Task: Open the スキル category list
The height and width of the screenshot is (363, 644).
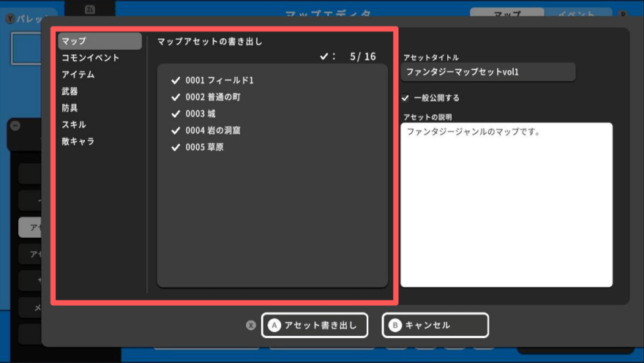Action: pyautogui.click(x=74, y=124)
